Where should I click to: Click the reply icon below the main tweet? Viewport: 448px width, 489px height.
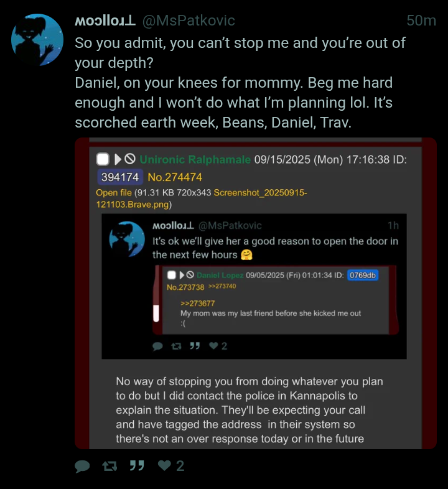(82, 466)
